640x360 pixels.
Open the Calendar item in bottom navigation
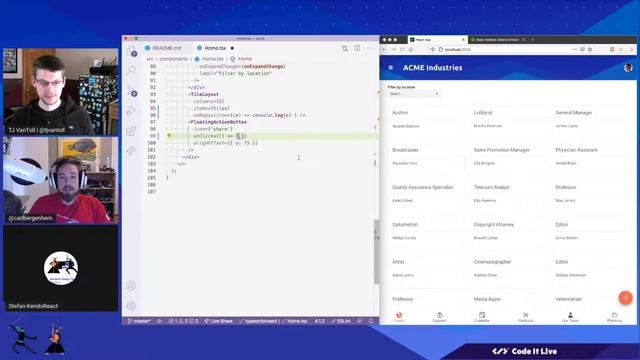pos(482,317)
